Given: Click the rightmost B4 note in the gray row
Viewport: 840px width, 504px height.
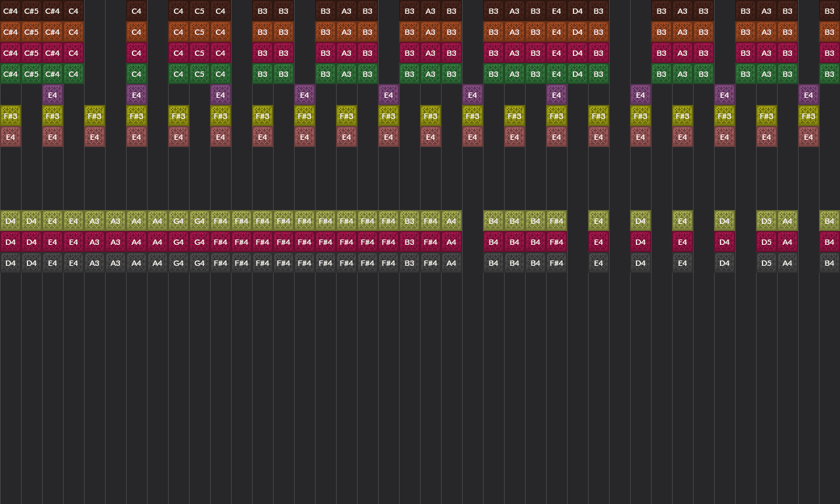Looking at the screenshot, I should [x=829, y=263].
